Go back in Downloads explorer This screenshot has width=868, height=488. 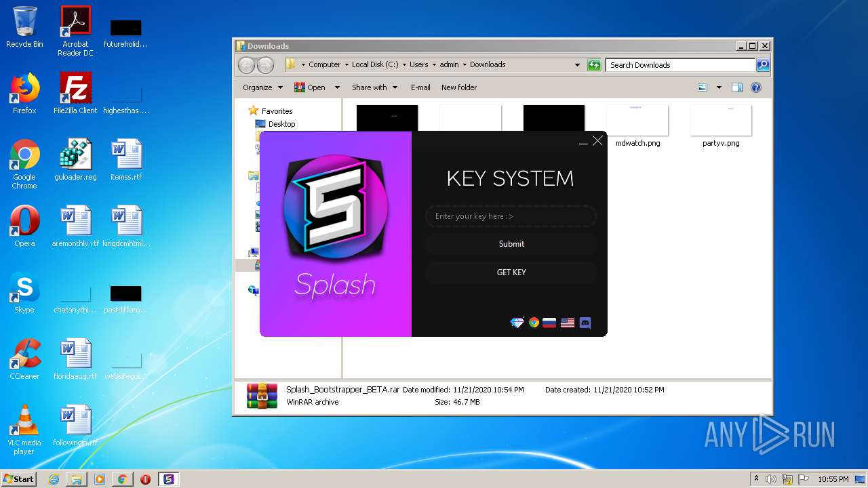point(246,65)
